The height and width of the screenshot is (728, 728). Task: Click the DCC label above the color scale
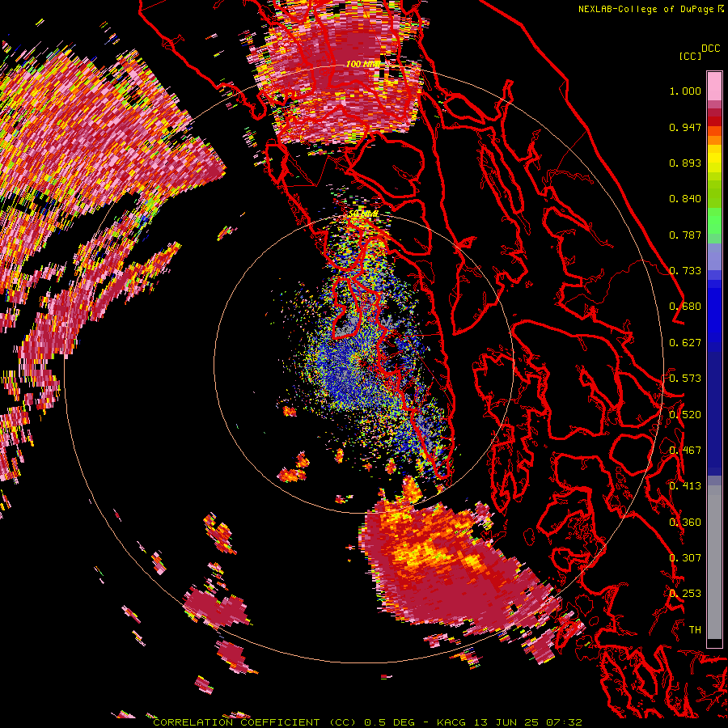point(711,49)
